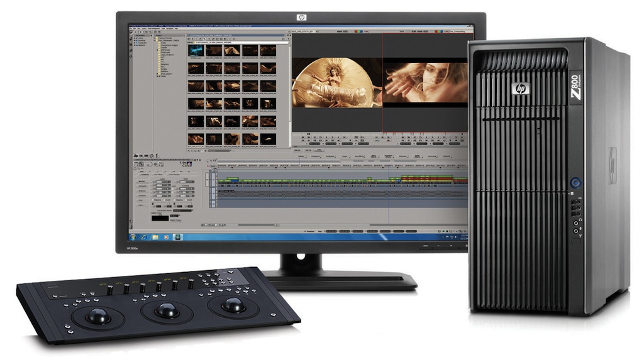Select the blue-tinted first clip thumbnail
Screen dimensions: 644x360
pyautogui.click(x=196, y=50)
